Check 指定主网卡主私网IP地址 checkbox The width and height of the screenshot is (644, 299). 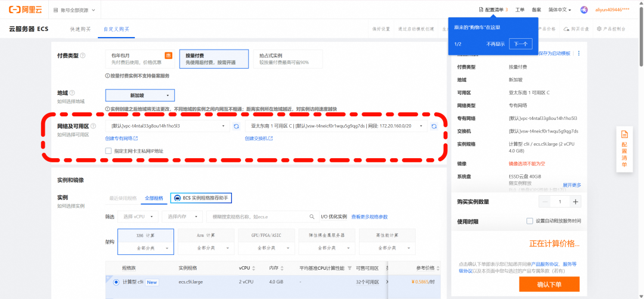coord(109,151)
